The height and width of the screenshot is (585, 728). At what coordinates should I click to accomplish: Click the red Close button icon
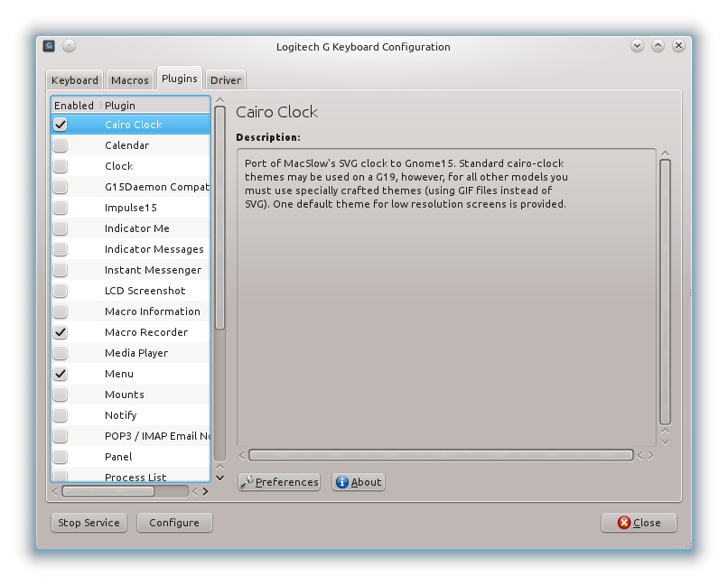pos(624,523)
